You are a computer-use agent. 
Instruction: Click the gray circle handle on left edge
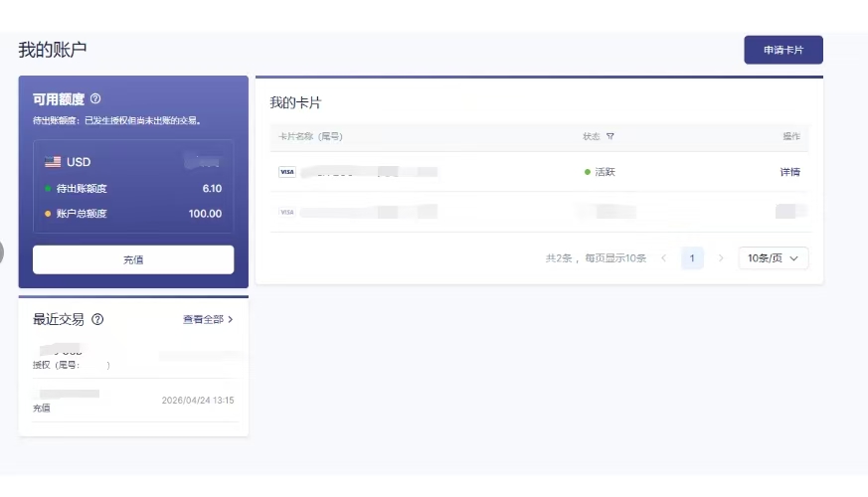point(2,253)
